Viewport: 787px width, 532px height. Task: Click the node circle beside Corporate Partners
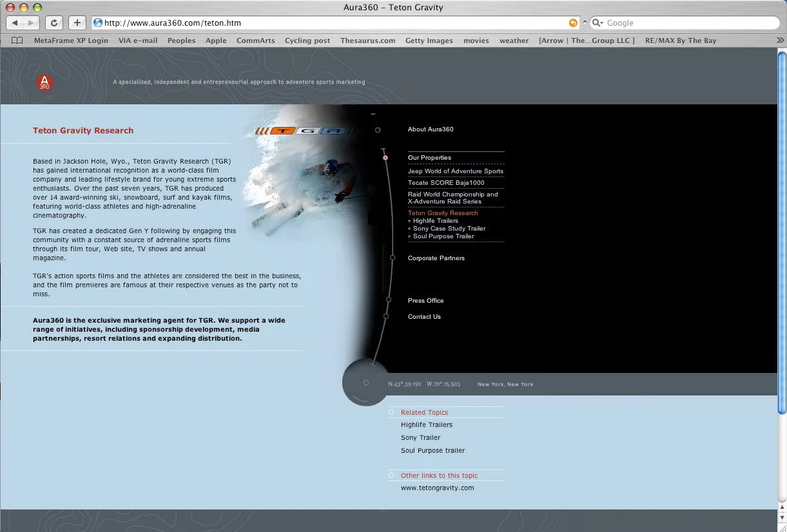click(x=393, y=258)
